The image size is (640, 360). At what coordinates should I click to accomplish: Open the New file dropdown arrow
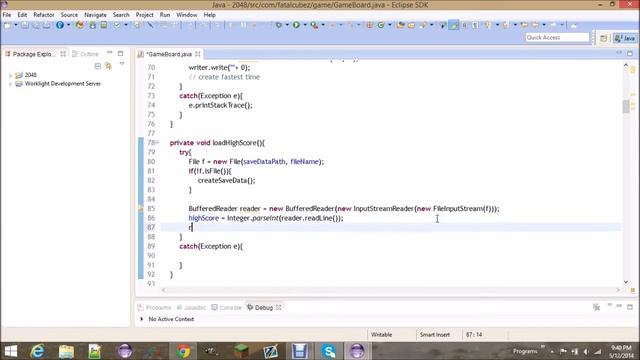(16, 25)
